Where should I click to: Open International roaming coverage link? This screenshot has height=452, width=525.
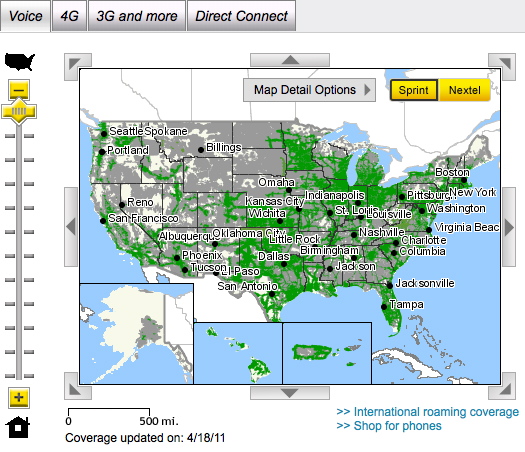428,412
